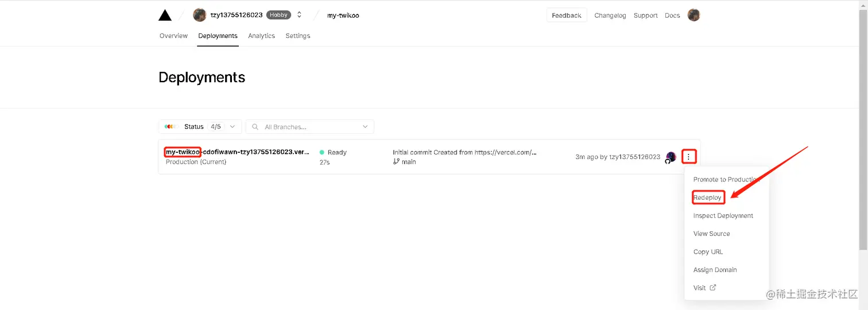Viewport: 868px width, 310px height.
Task: Open the user profile avatar menu
Action: [x=693, y=15]
